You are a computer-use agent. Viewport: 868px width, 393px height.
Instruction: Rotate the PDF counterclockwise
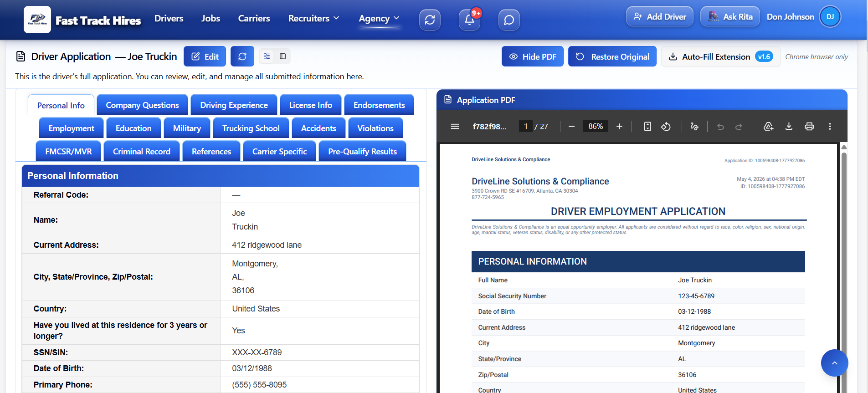[666, 126]
